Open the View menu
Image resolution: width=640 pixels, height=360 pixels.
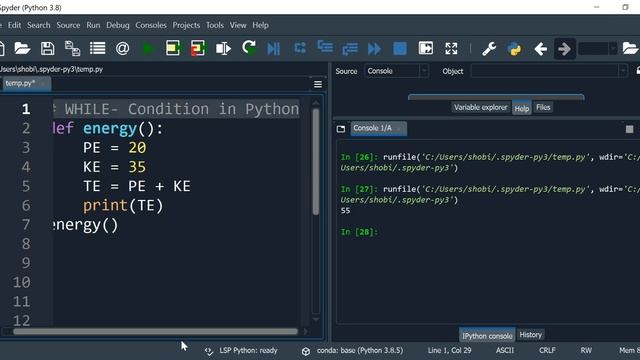(238, 25)
